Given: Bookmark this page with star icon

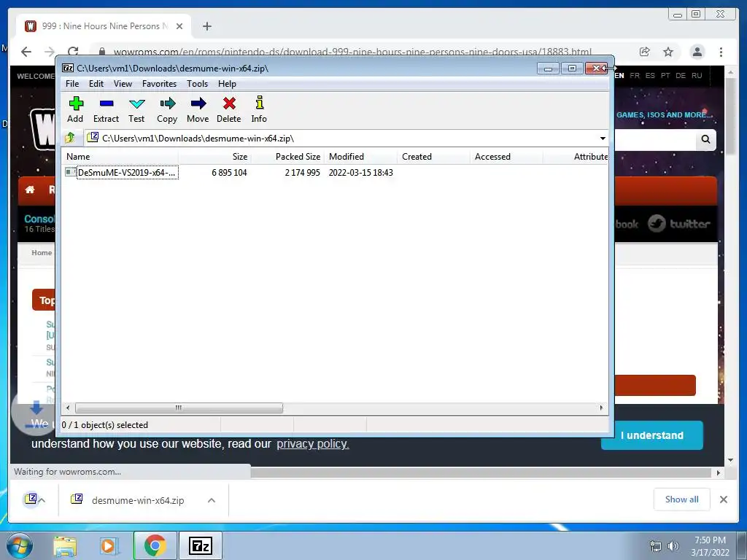Looking at the screenshot, I should click(668, 52).
